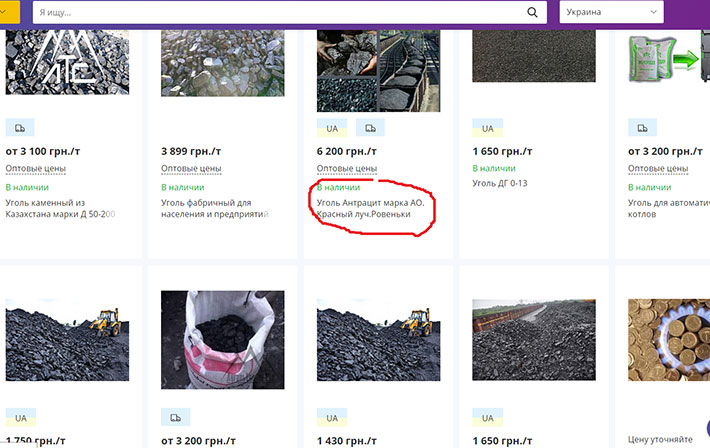Click UA flag badge on the 6 200 грн./т card

[332, 128]
